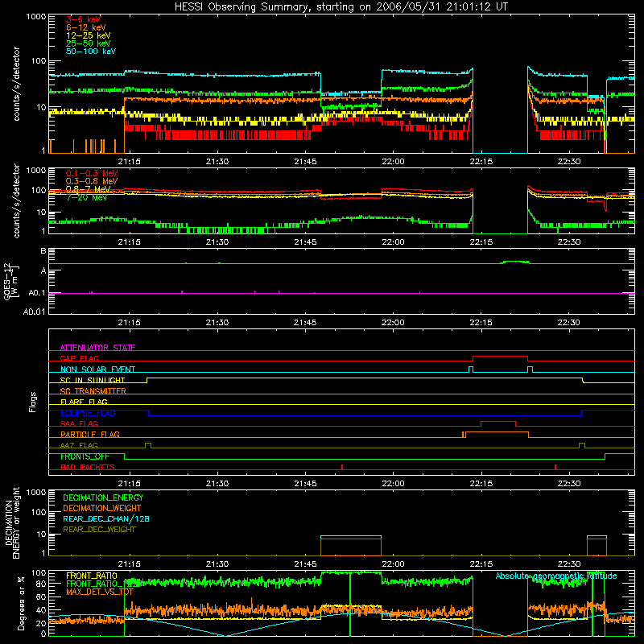The height and width of the screenshot is (644, 644).
Task: Select the '6-12 keV' legend label
Action: click(86, 27)
